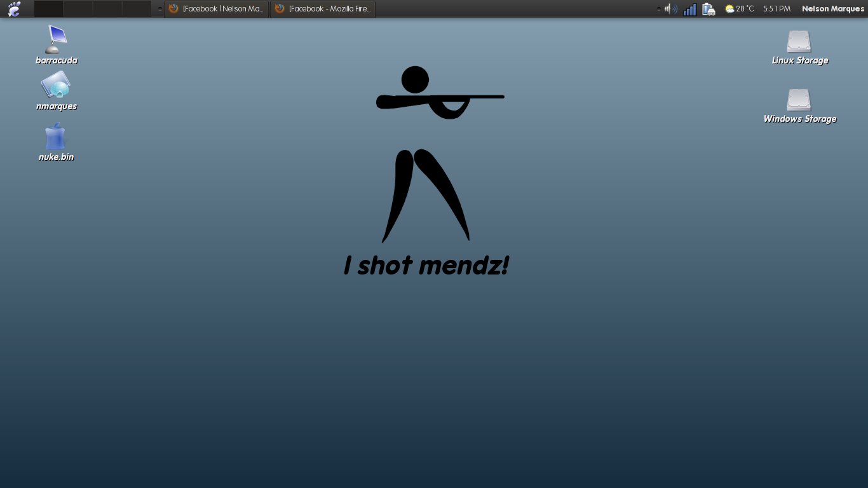
Task: Switch to the first workspace
Action: tap(48, 9)
